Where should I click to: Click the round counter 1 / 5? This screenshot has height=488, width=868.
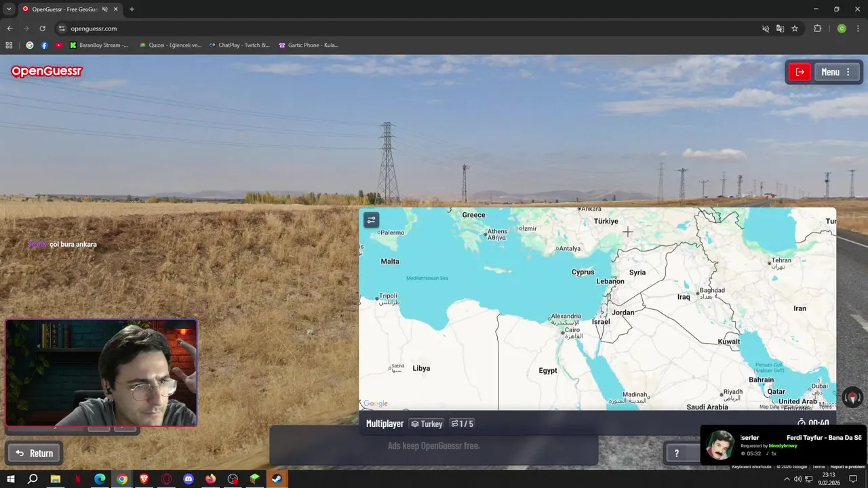pos(462,424)
